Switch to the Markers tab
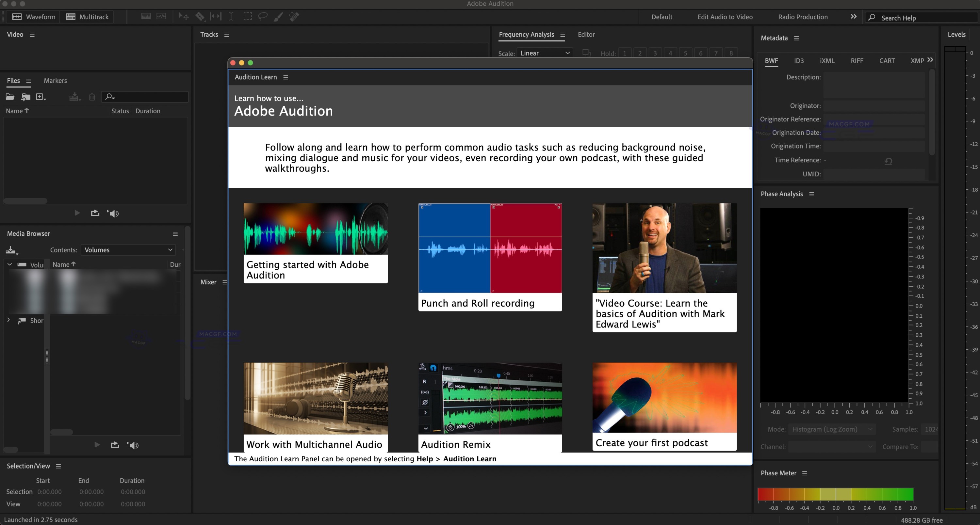Viewport: 980px width, 525px height. [x=55, y=81]
